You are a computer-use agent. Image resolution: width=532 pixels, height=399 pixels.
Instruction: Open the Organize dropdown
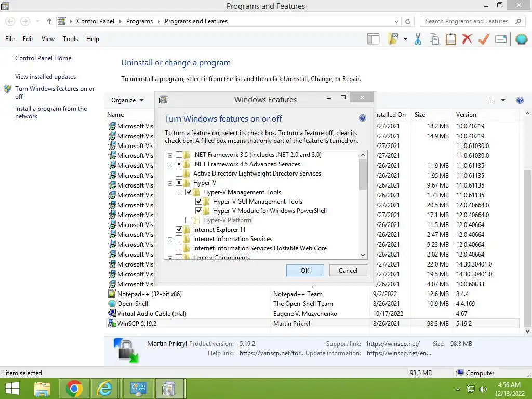127,100
